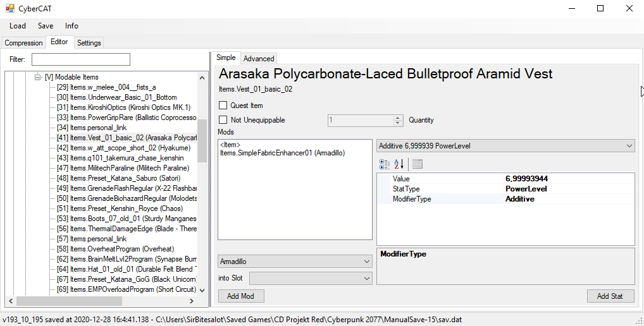Viewport: 644px width, 326px height.
Task: Tick the Quest Item checkbox
Action: tap(223, 106)
